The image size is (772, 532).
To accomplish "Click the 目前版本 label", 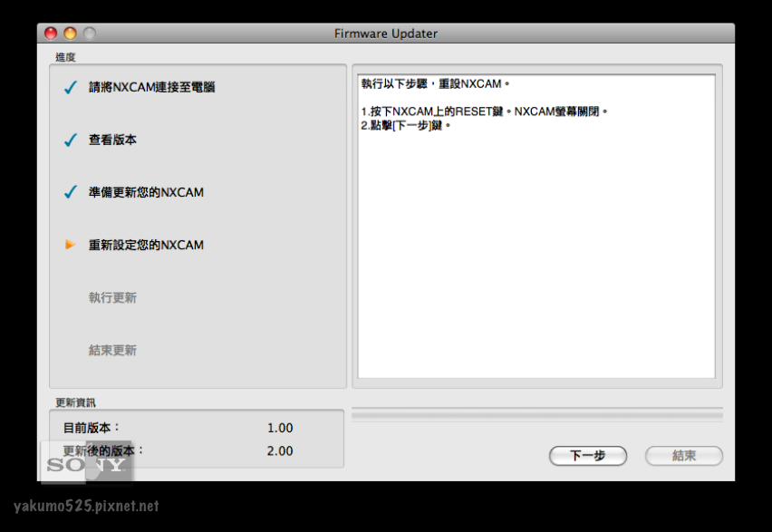I will click(x=92, y=428).
